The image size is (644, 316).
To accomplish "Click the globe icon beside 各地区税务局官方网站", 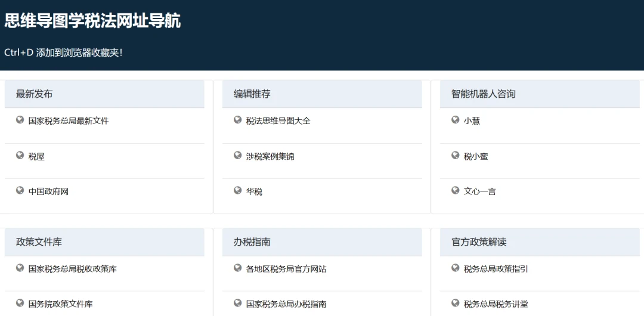I will 237,268.
